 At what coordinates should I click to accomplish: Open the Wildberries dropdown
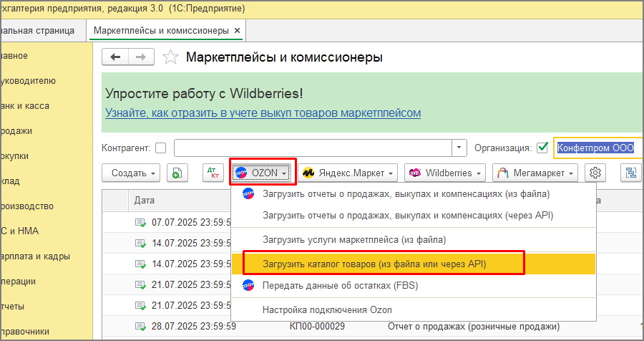[445, 173]
